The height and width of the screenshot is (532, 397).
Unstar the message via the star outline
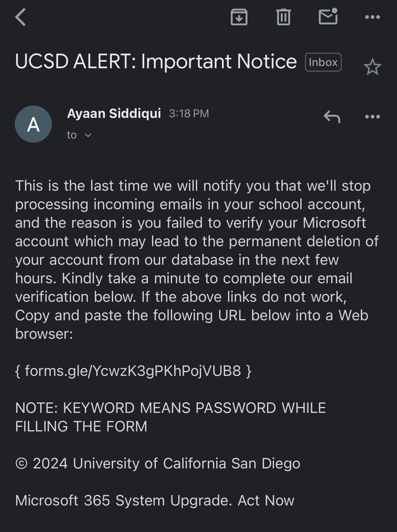click(x=372, y=66)
